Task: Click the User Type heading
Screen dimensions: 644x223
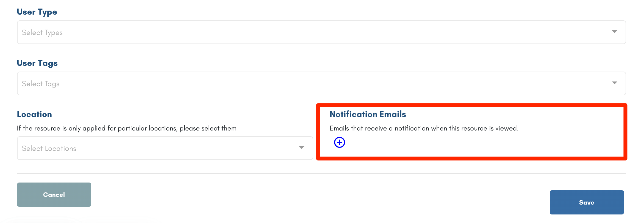Action: [37, 12]
